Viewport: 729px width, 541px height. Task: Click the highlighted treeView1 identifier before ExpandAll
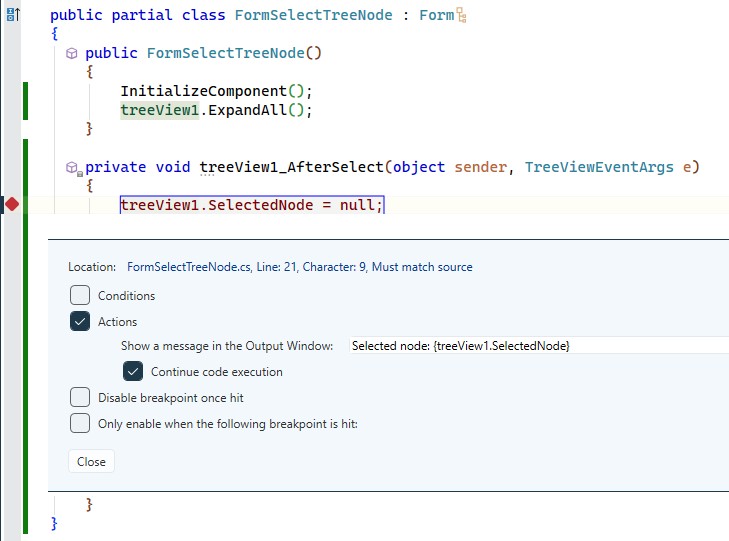[x=159, y=110]
